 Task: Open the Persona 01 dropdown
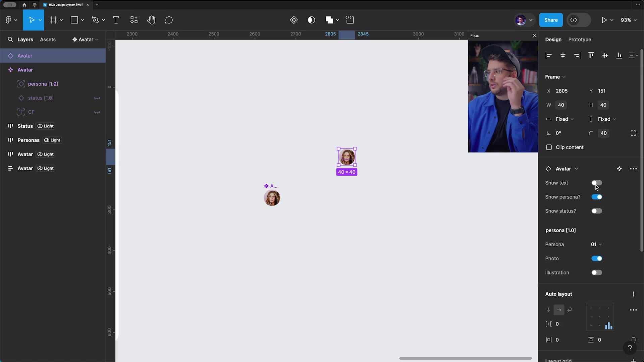pos(596,244)
